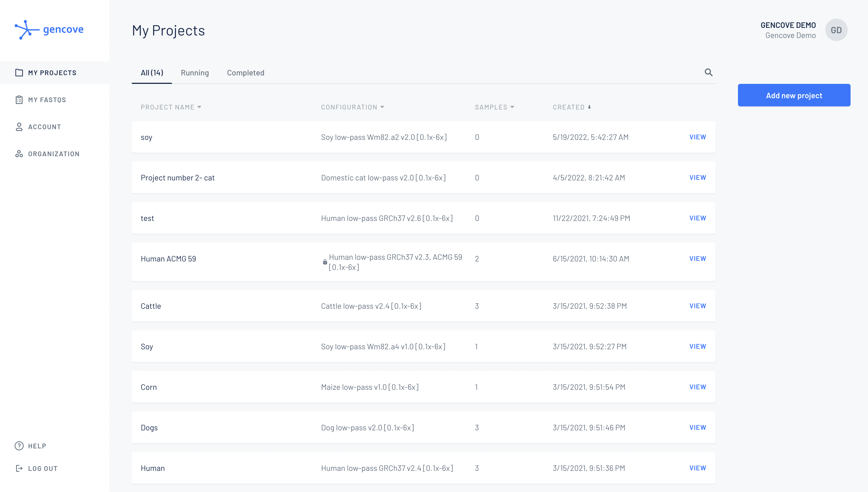
Task: Switch to the Running tab
Action: click(x=194, y=73)
